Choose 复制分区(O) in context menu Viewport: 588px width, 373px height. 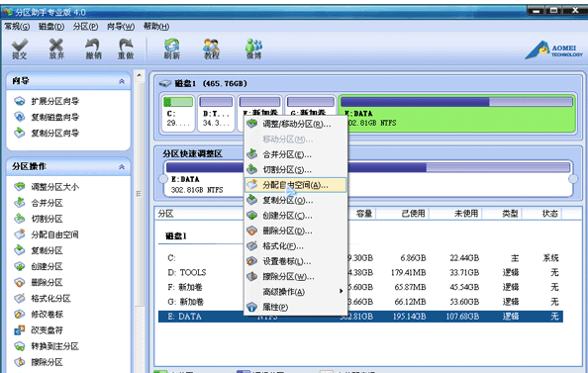point(296,200)
